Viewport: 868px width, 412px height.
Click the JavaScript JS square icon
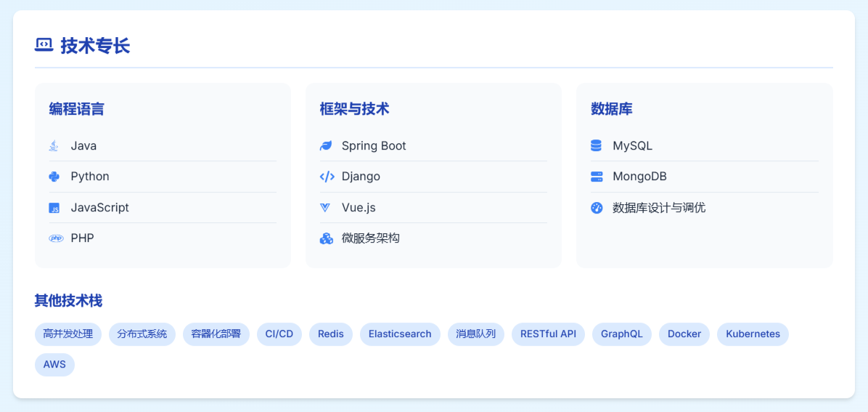pyautogui.click(x=54, y=208)
